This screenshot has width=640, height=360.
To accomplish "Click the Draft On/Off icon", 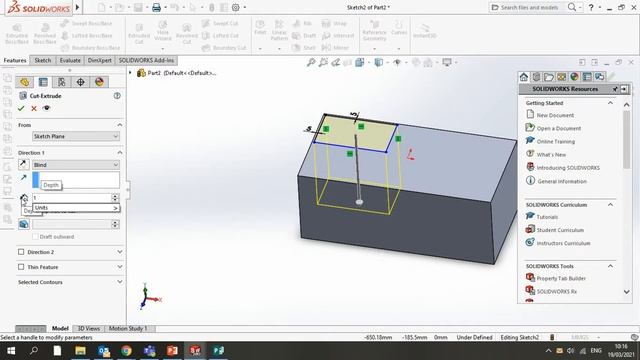I will point(24,224).
